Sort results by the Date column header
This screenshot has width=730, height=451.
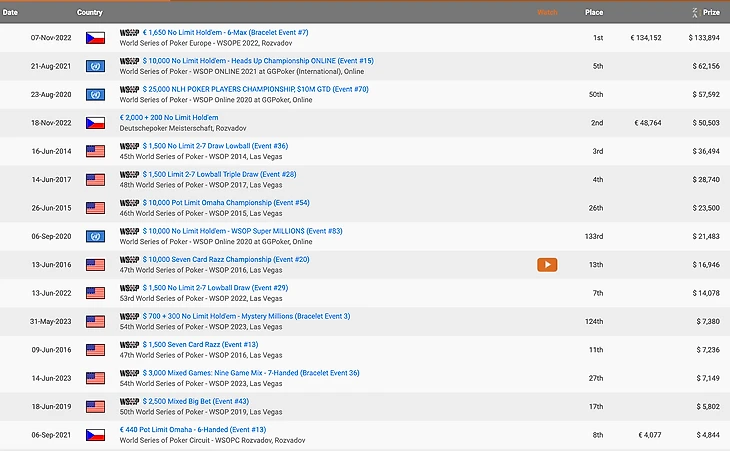tap(10, 13)
